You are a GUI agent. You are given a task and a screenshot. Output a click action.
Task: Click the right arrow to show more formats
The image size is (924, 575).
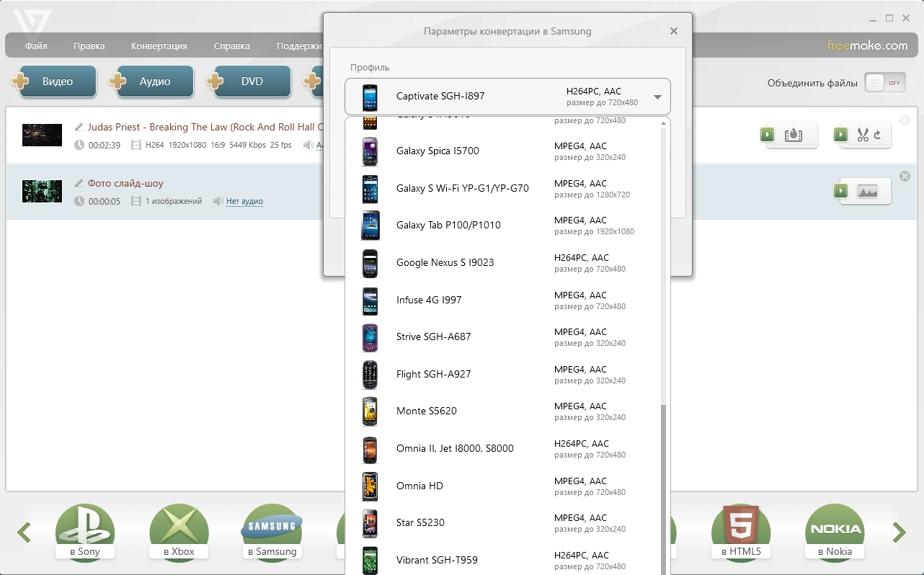click(899, 532)
